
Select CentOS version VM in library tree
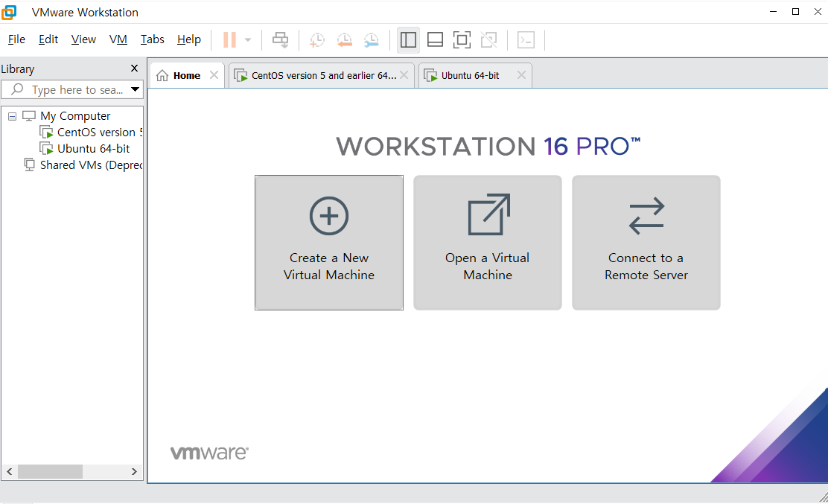coord(99,133)
